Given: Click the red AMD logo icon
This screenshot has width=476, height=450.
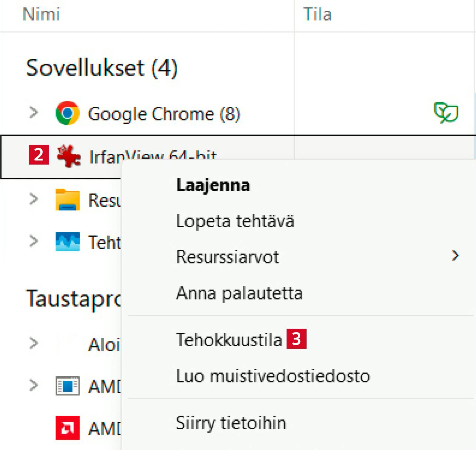Looking at the screenshot, I should [67, 428].
